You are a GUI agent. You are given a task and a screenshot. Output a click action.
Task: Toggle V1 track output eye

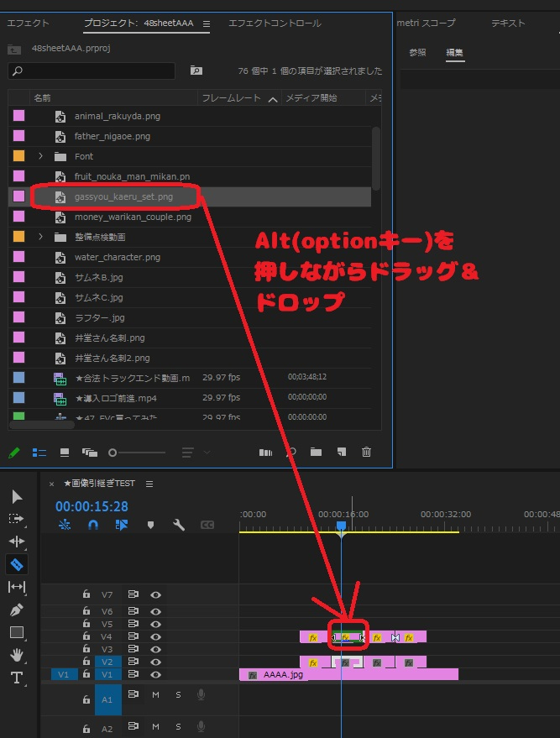coord(156,674)
